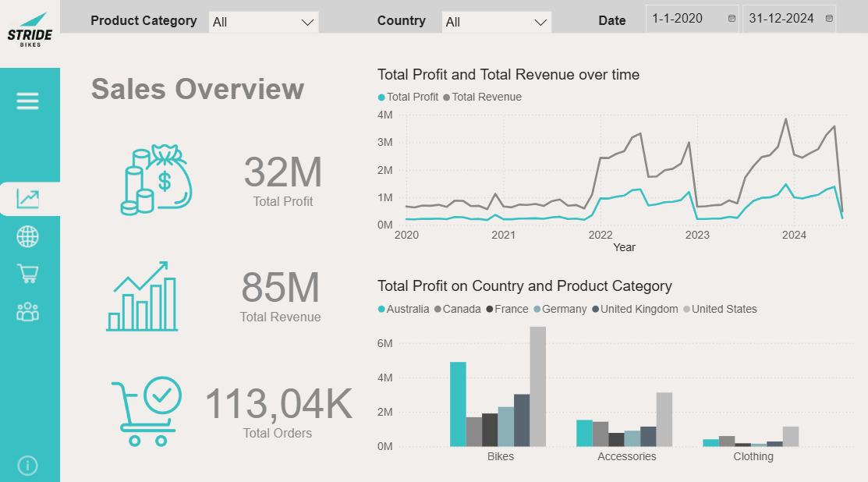
Task: Open calendar picker for start date
Action: click(732, 19)
